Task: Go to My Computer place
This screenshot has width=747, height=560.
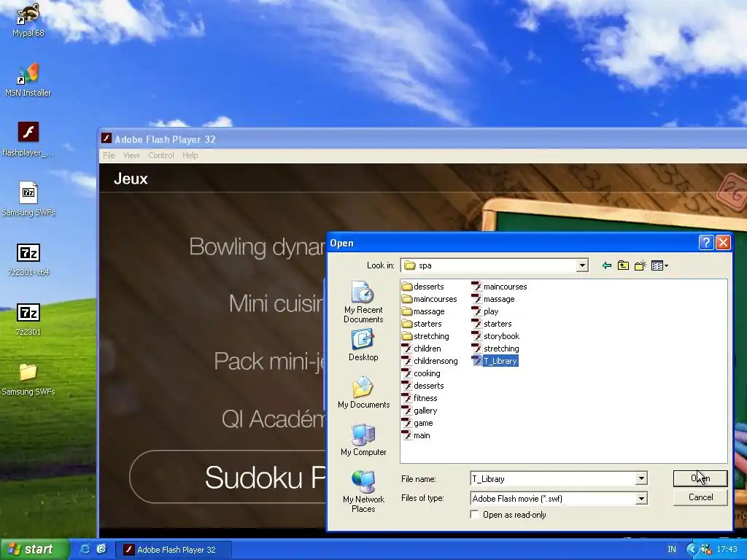Action: [x=363, y=440]
